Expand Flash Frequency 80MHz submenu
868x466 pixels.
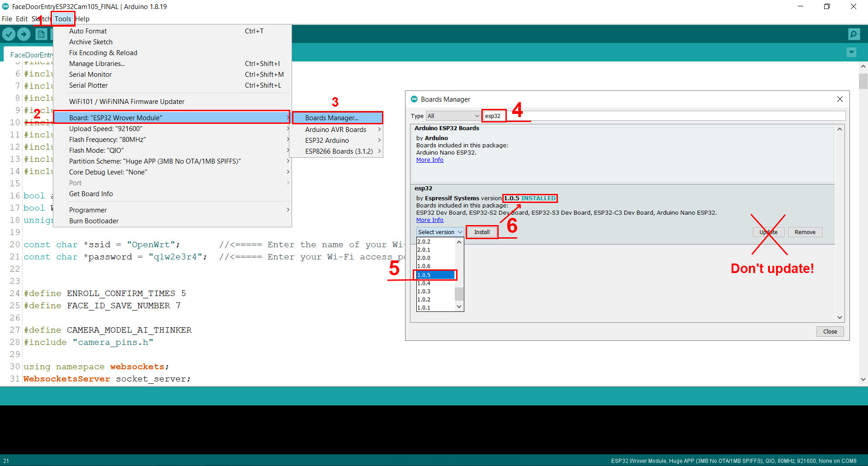tap(172, 140)
